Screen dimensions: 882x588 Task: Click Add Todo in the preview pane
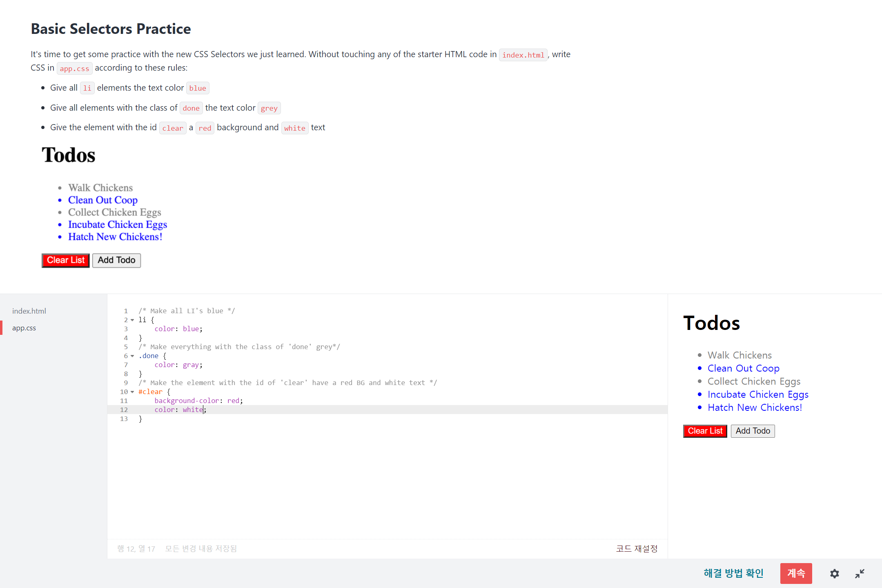[x=753, y=431]
